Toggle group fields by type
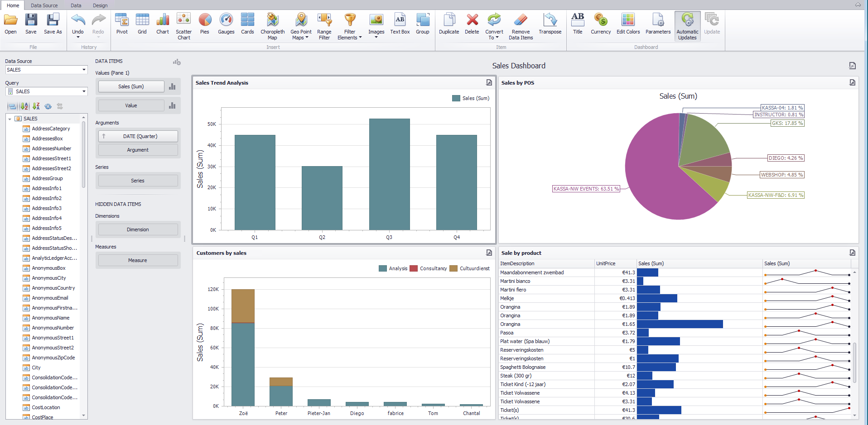The image size is (868, 425). 13,106
